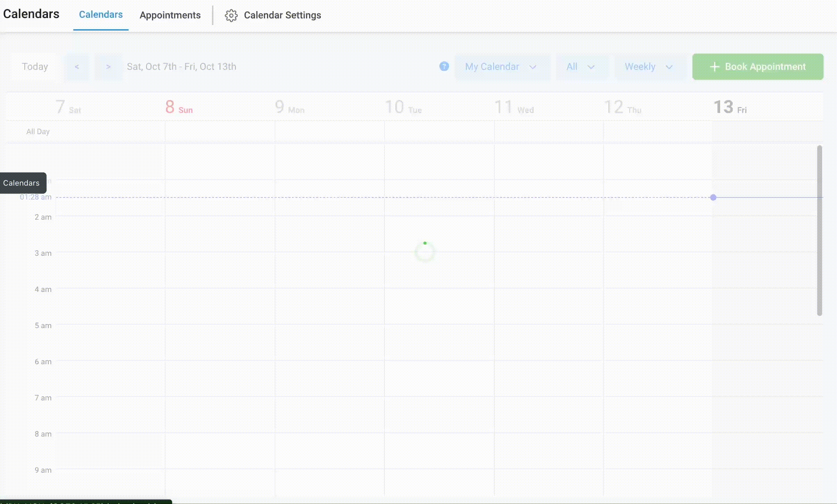Screen dimensions: 837x504
Task: Select the Calendars tab
Action: tap(101, 15)
